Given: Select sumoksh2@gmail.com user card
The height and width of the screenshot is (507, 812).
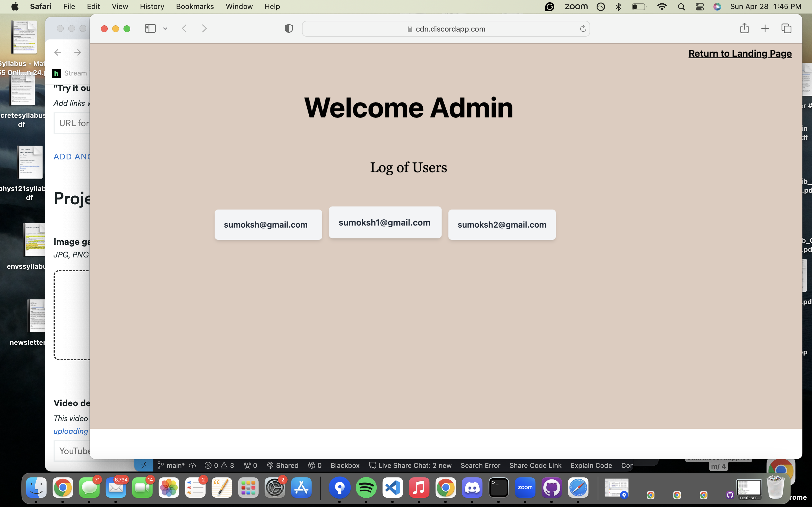Looking at the screenshot, I should click(502, 225).
